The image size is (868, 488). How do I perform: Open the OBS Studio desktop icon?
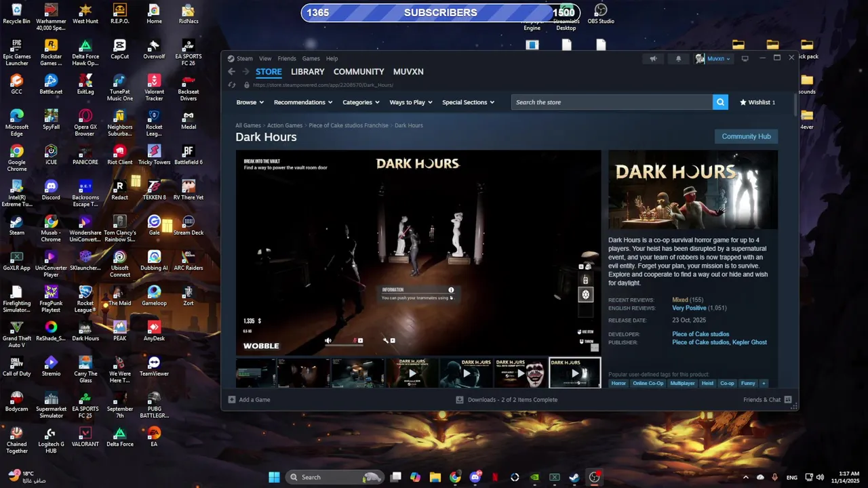601,14
